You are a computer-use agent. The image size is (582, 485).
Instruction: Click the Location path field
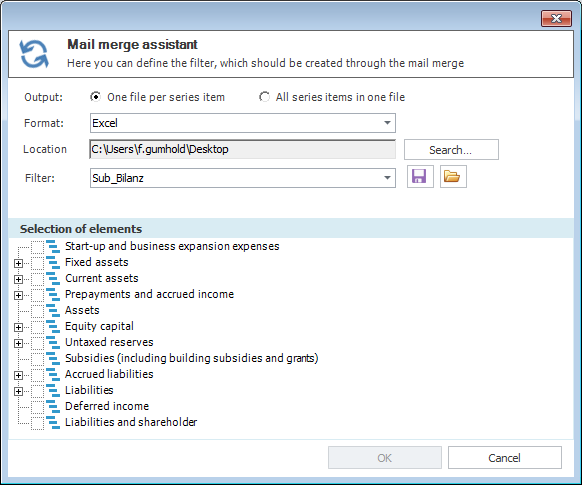point(243,149)
